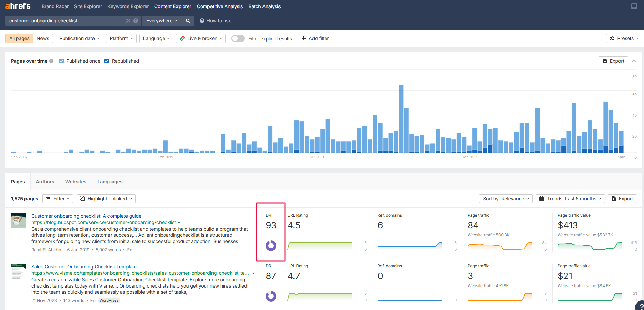Click the Add filter plus button
The image size is (644, 310).
315,38
